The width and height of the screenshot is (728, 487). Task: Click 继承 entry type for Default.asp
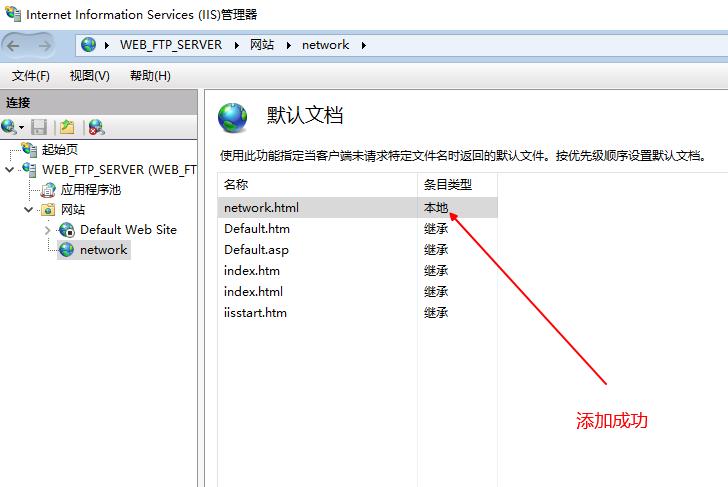click(x=436, y=249)
